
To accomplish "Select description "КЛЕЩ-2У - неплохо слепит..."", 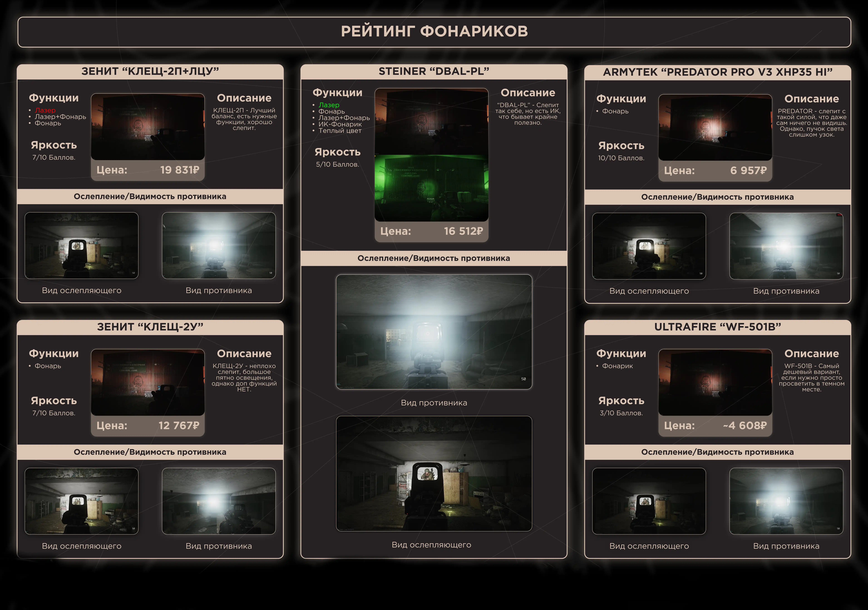I will pos(244,378).
